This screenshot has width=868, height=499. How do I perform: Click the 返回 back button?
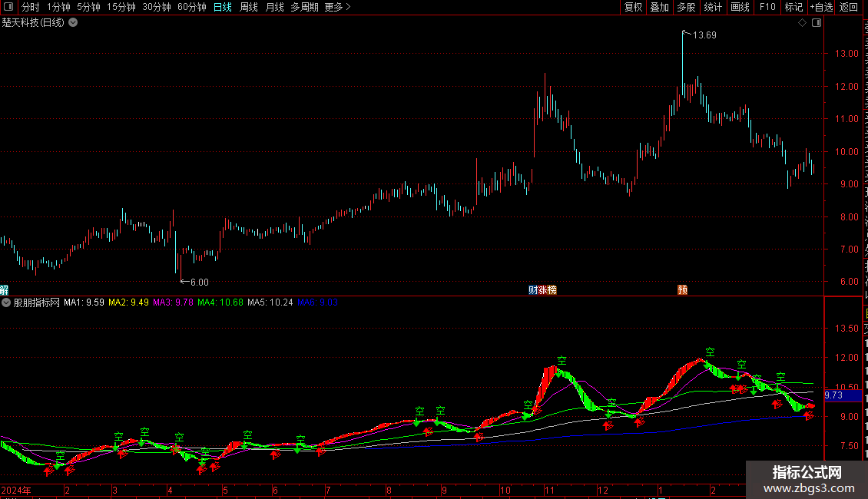click(x=848, y=7)
